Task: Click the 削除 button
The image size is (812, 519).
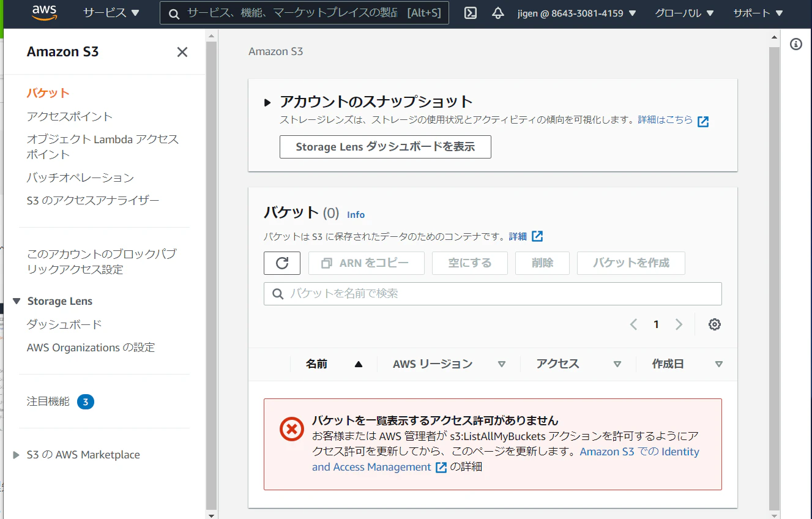Action: [x=543, y=263]
